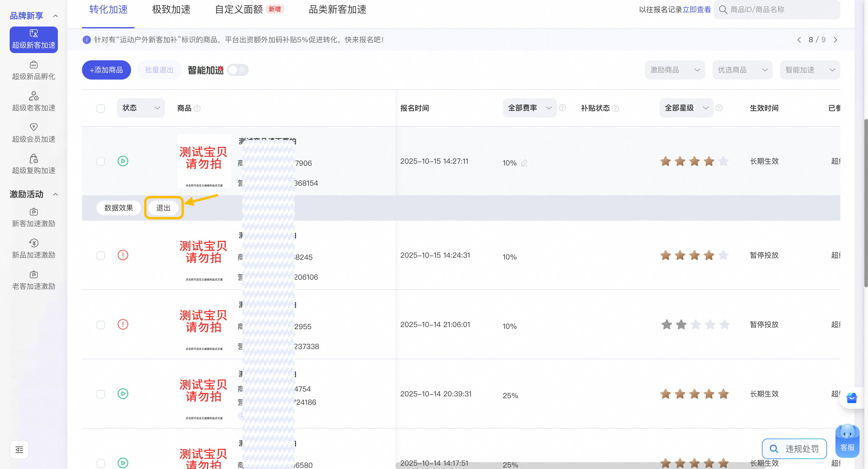Image resolution: width=868 pixels, height=469 pixels.
Task: Open 新品加速激励 sidebar icon
Action: (x=33, y=243)
